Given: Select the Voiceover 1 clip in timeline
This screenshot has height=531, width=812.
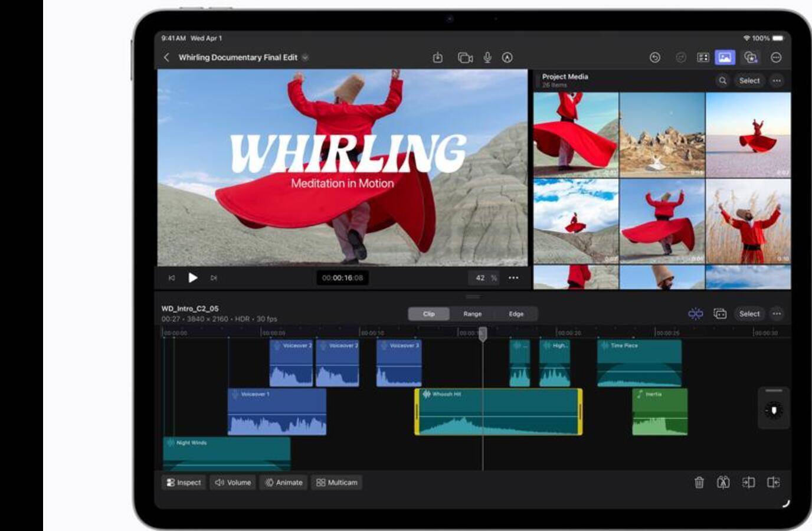Looking at the screenshot, I should 277,412.
